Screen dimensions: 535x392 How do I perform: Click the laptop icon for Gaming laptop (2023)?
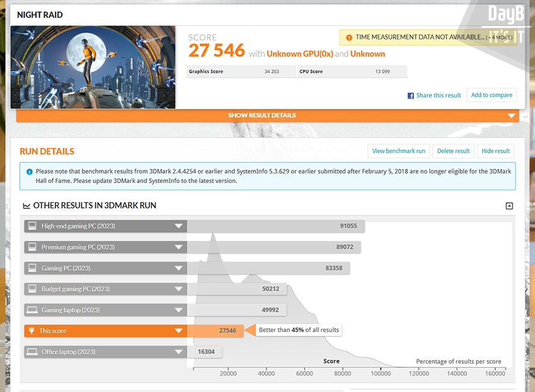(32, 310)
